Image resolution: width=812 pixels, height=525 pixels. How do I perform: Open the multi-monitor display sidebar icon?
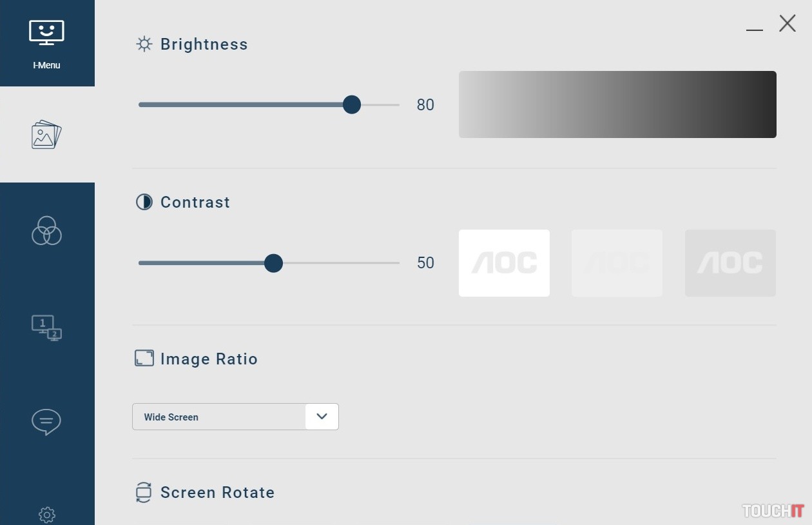pos(46,327)
